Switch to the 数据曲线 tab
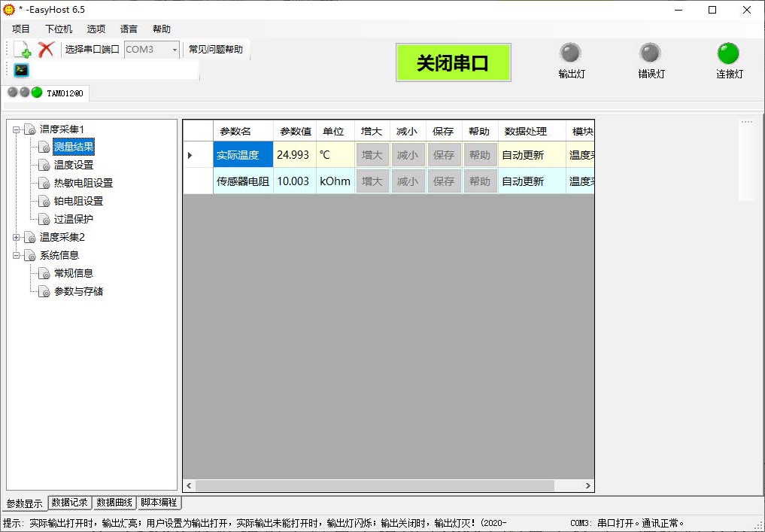Image resolution: width=765 pixels, height=532 pixels. tap(114, 503)
